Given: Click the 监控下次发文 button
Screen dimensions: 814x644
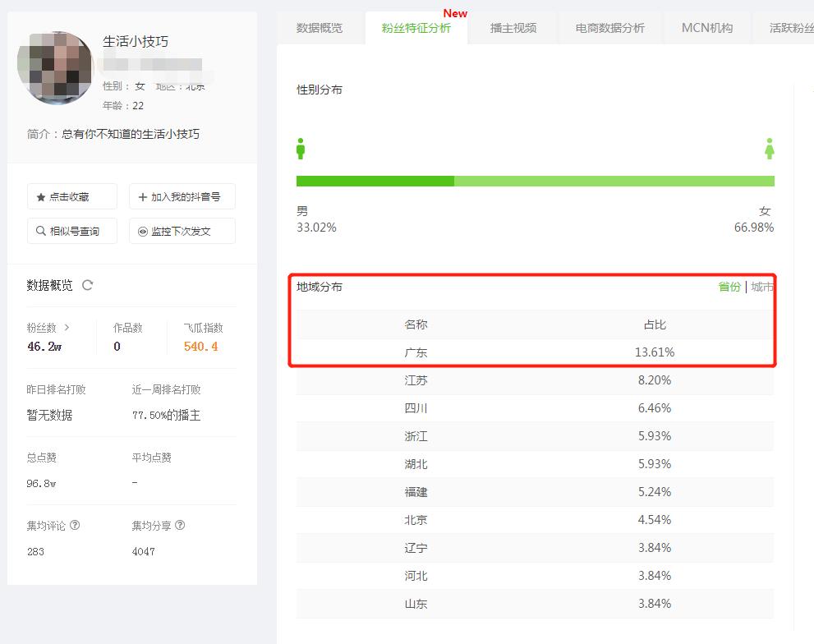Looking at the screenshot, I should point(182,231).
